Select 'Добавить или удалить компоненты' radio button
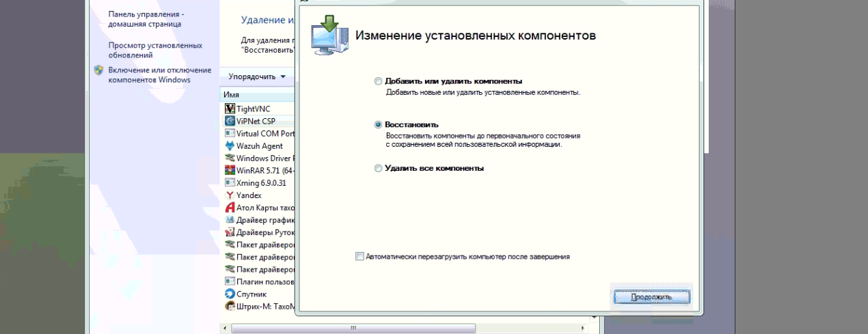The height and width of the screenshot is (334, 868). [378, 81]
